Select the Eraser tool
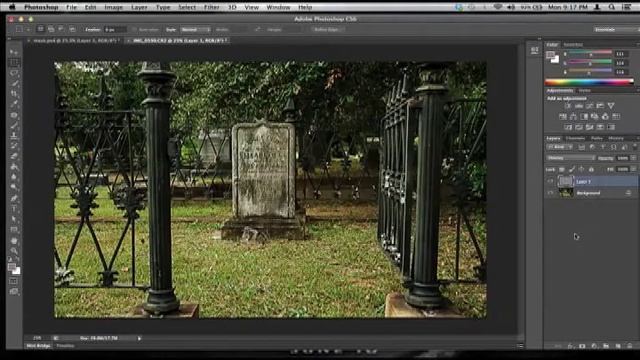 (x=14, y=156)
